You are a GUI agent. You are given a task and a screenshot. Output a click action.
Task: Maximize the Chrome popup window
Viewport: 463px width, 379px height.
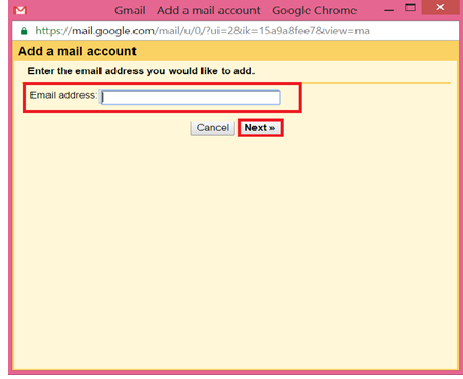click(410, 7)
